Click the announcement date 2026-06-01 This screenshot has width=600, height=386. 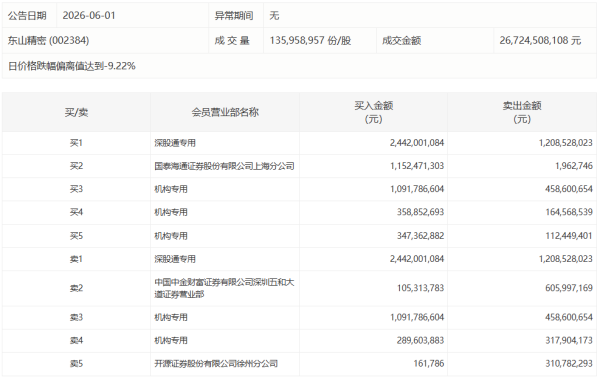point(89,16)
